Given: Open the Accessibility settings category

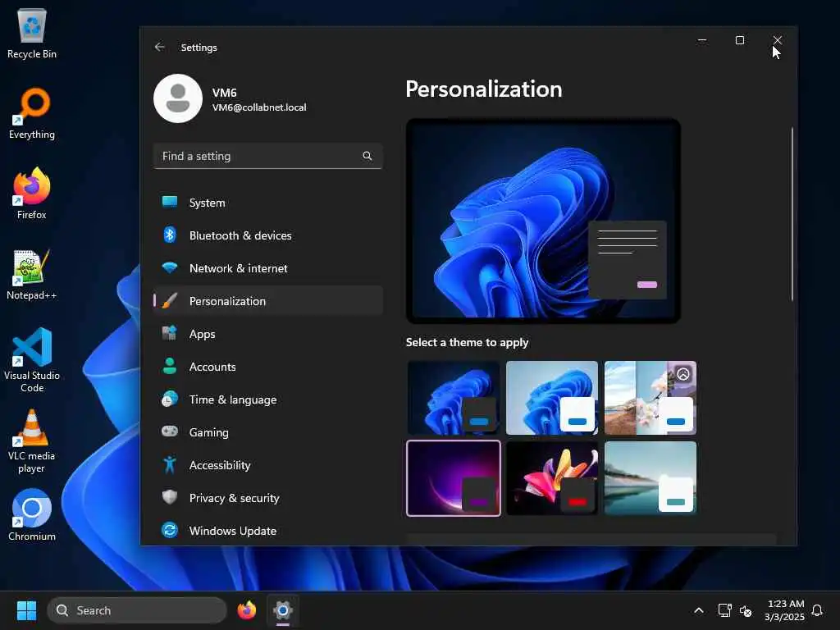Looking at the screenshot, I should (x=268, y=465).
